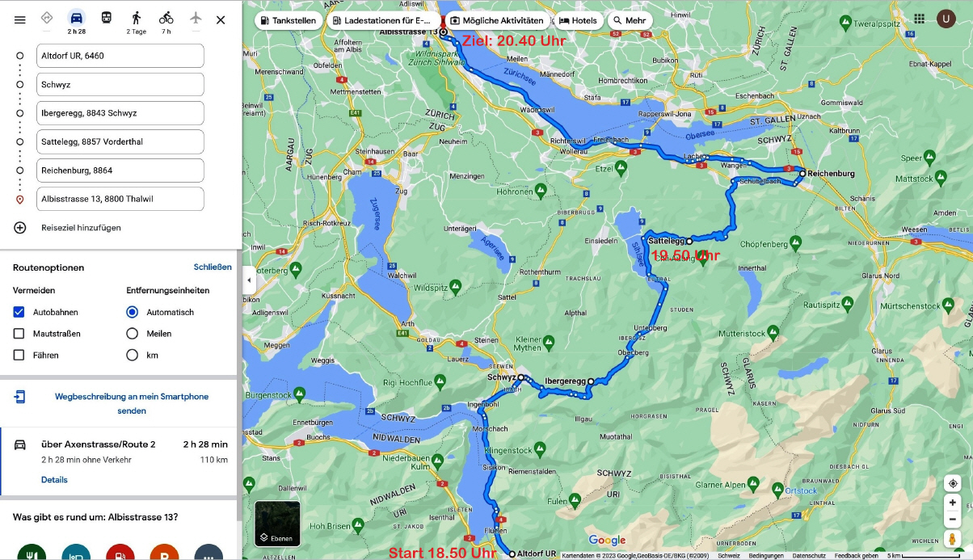Image resolution: width=973 pixels, height=560 pixels.
Task: Click the Reiseziel hinzufügen label
Action: [x=81, y=228]
